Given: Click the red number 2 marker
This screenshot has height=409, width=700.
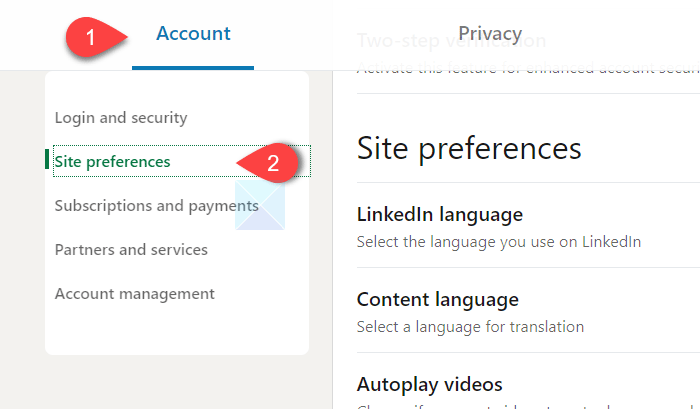Looking at the screenshot, I should 271,163.
